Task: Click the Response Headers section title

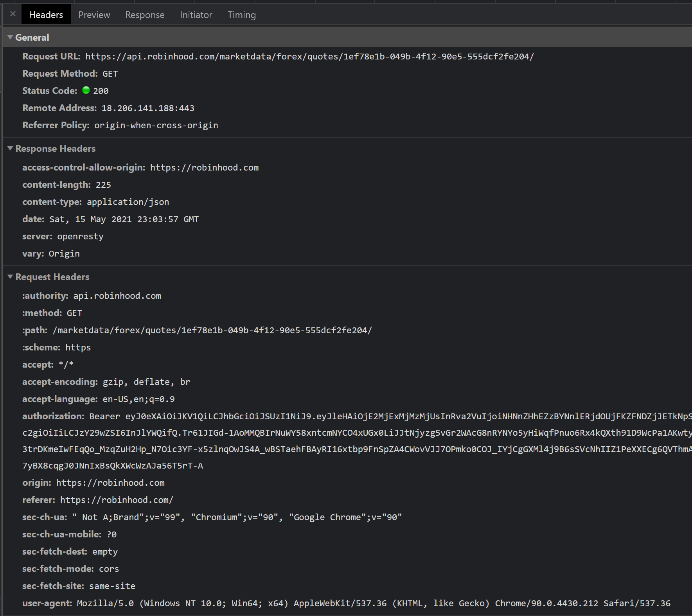Action: [x=56, y=148]
